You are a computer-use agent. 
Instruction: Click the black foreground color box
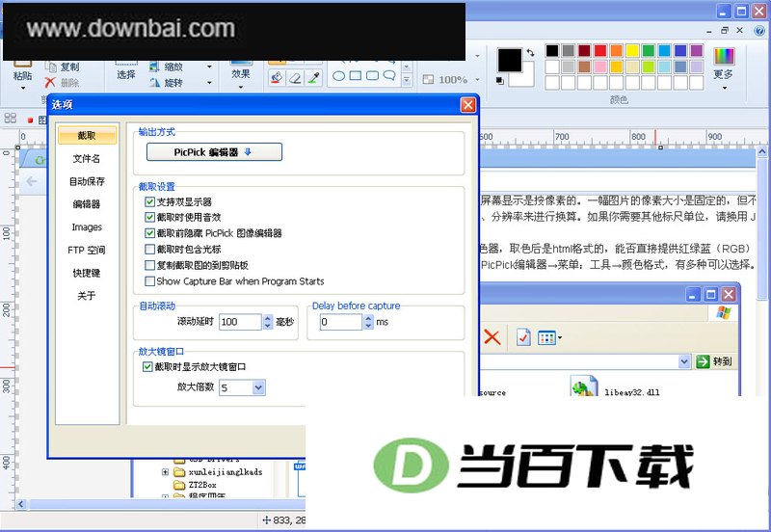tap(510, 60)
